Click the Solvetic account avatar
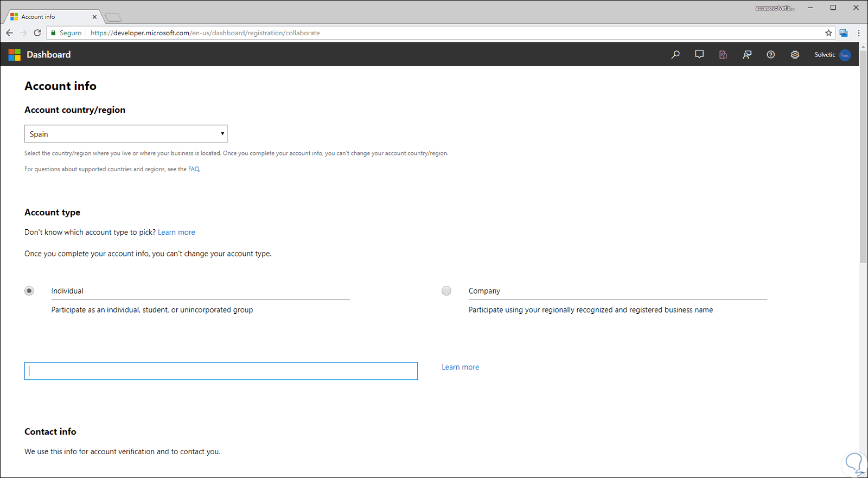Screen dimensions: 868x478 click(845, 55)
